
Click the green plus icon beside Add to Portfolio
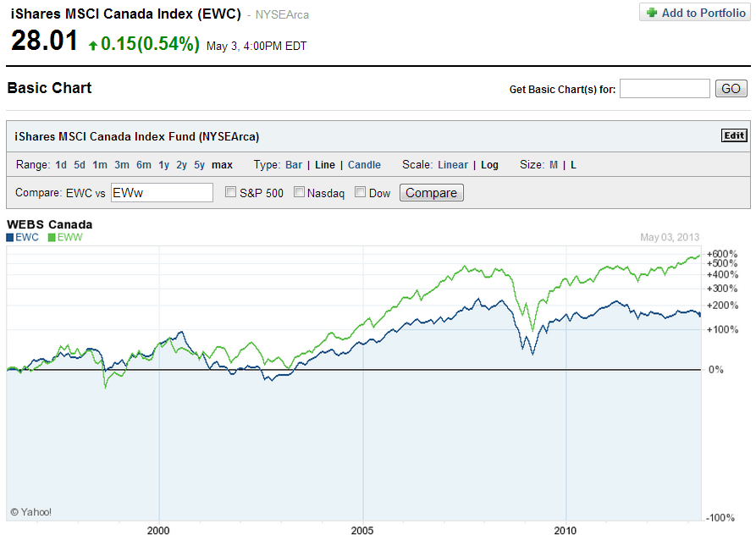(651, 13)
